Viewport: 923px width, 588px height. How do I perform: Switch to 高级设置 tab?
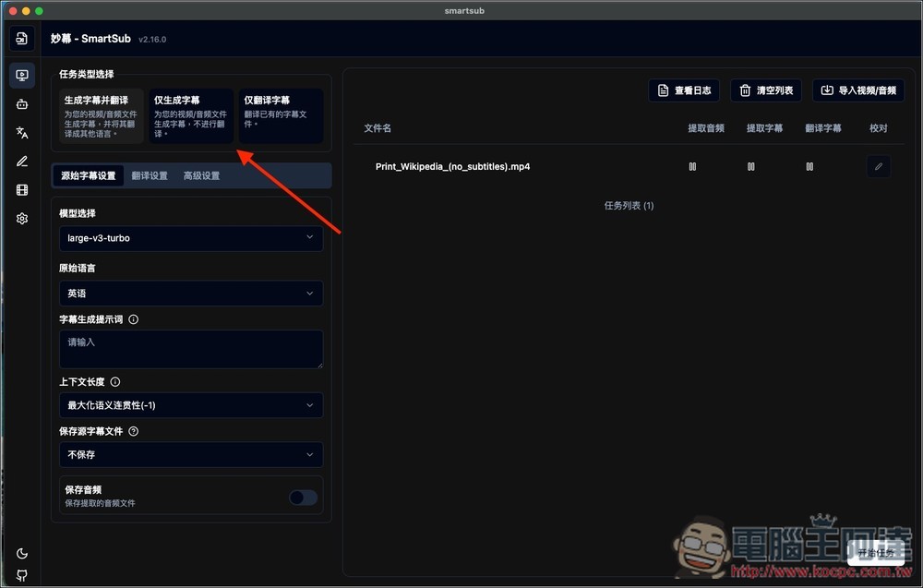201,175
